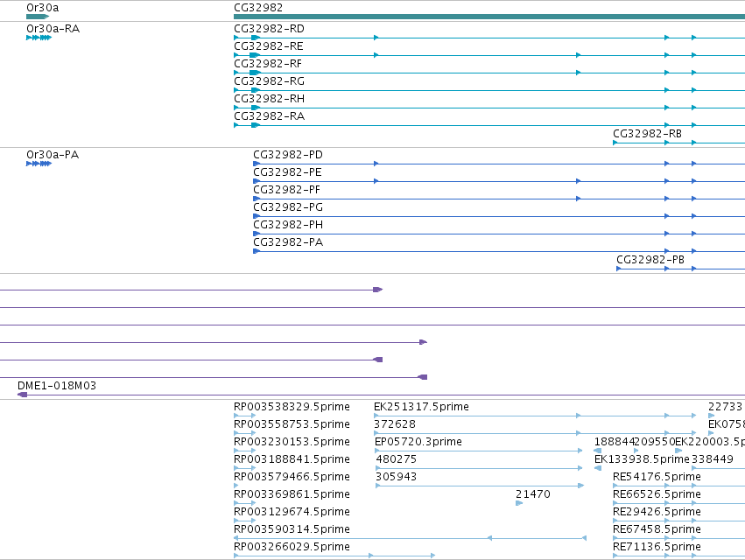Select the 338449 alignment label

(713, 459)
